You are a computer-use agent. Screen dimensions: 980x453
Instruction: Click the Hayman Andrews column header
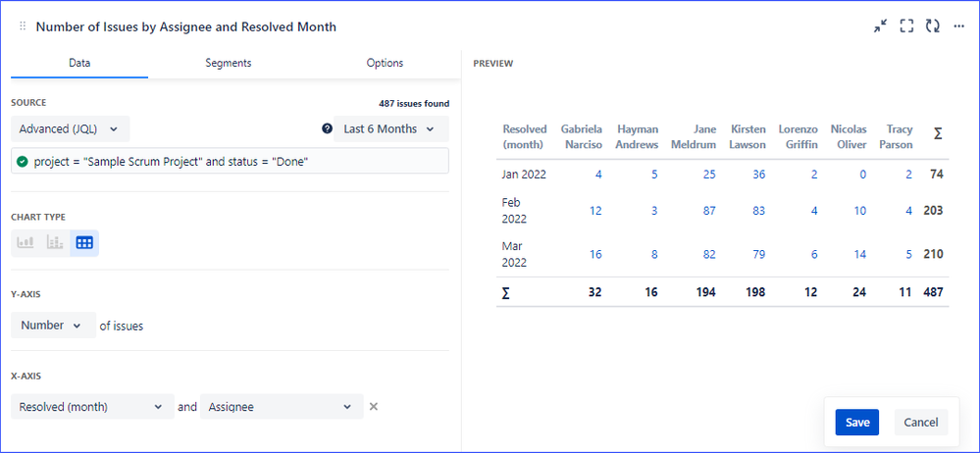638,137
